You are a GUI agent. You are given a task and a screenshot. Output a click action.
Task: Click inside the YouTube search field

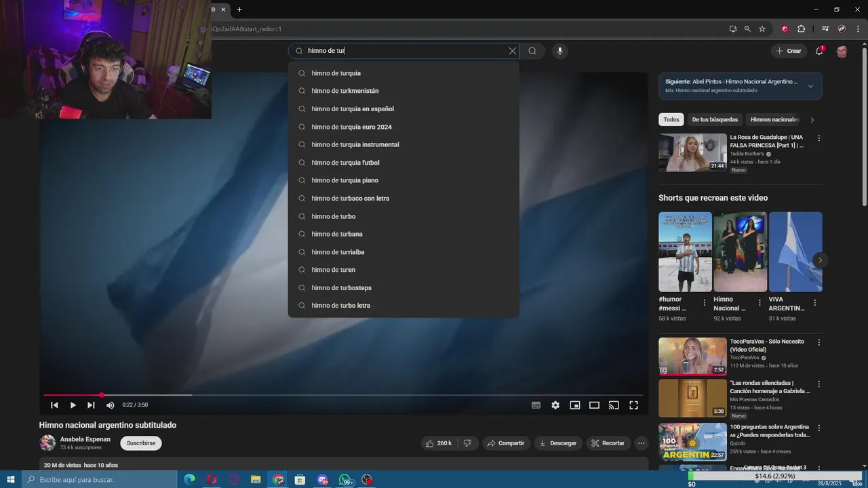pyautogui.click(x=403, y=51)
